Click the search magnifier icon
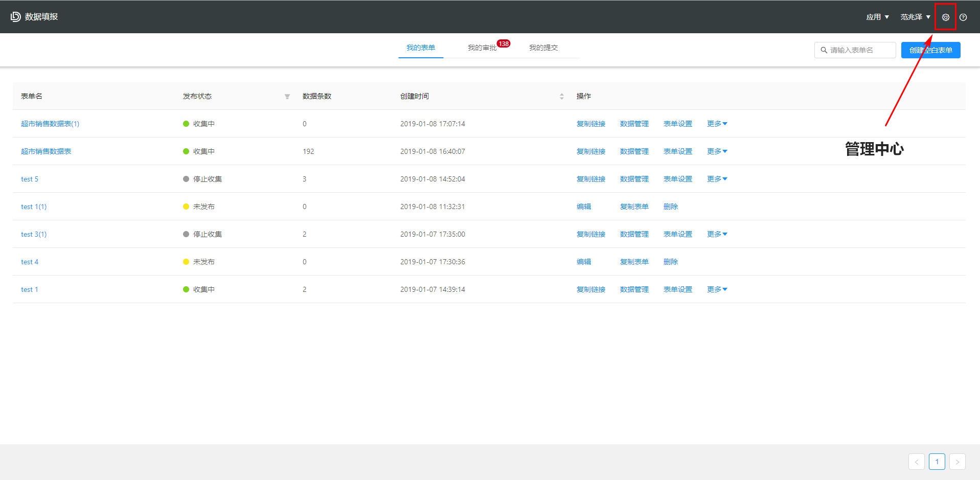Image resolution: width=980 pixels, height=480 pixels. tap(824, 50)
